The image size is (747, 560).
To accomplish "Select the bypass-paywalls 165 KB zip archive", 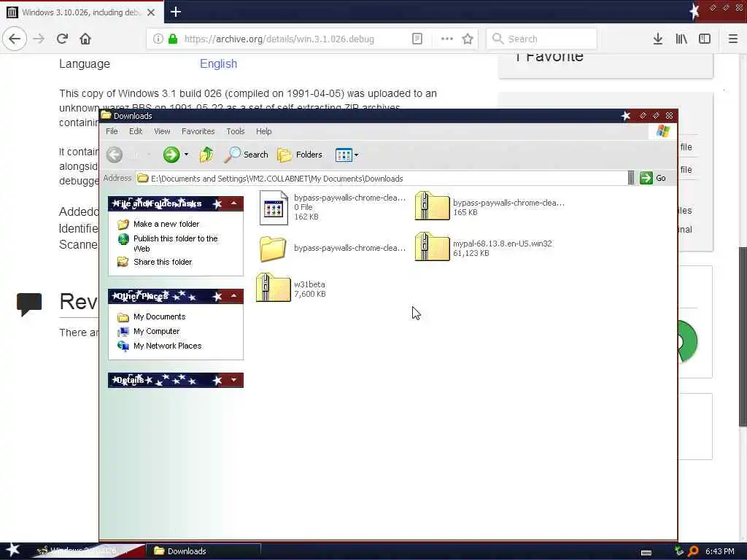I will (x=432, y=206).
